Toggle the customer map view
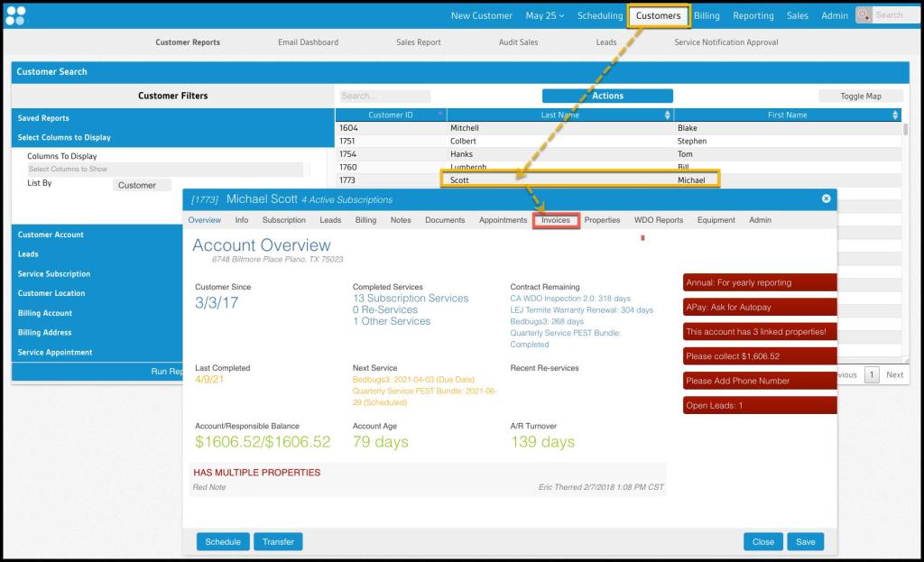The width and height of the screenshot is (924, 562). (x=860, y=96)
